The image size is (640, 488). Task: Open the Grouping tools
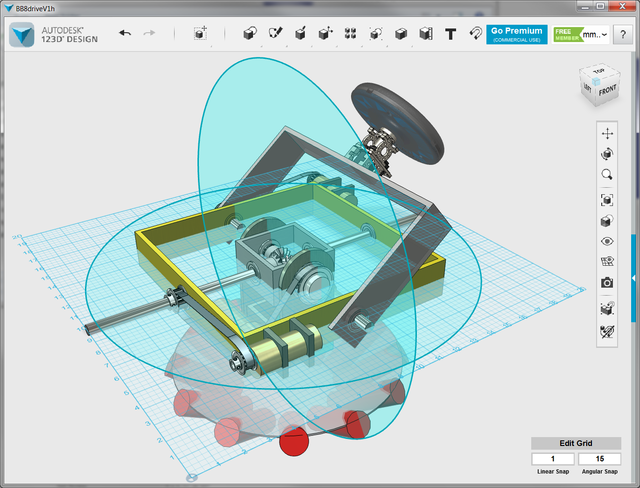point(376,33)
